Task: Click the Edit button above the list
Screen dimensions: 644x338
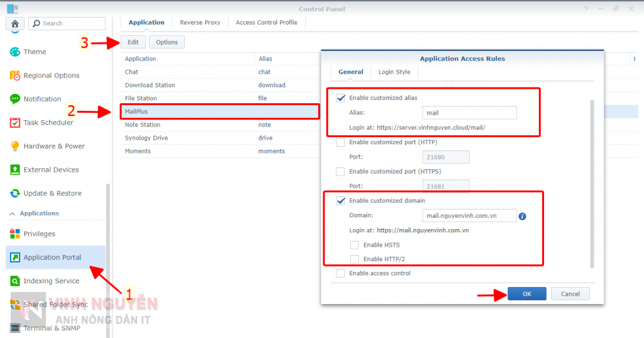Action: coord(133,42)
